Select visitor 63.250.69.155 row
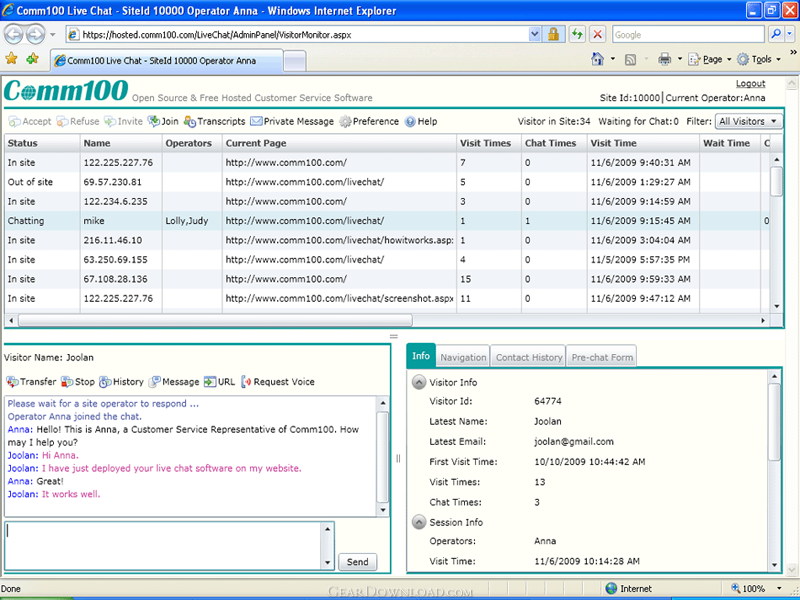Image resolution: width=800 pixels, height=600 pixels. tap(387, 260)
